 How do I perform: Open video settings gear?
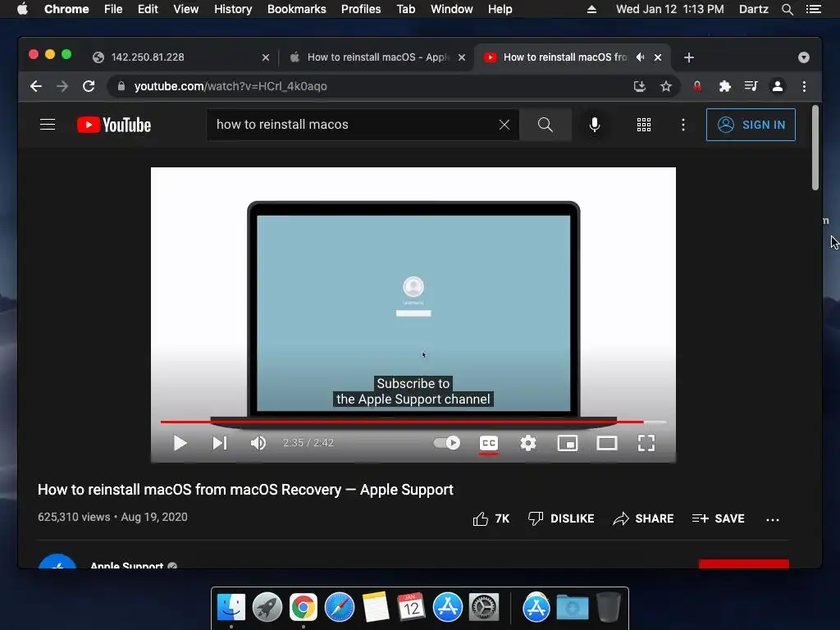click(x=528, y=443)
